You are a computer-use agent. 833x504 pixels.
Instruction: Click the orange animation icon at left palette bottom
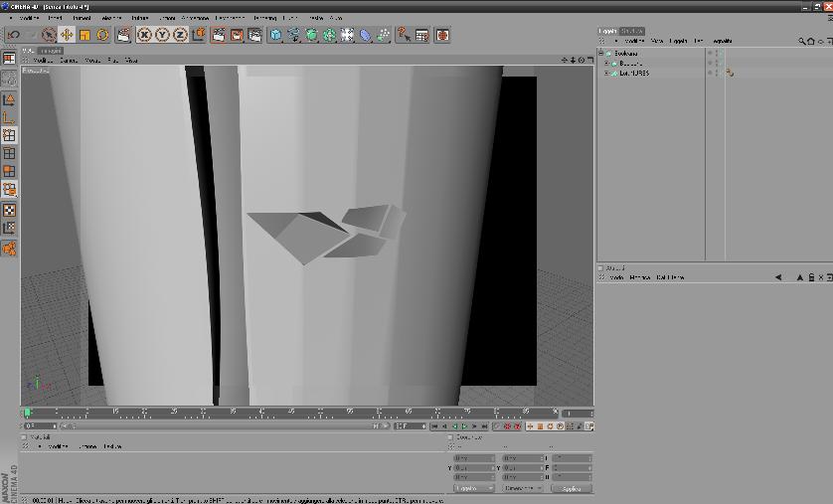click(9, 248)
